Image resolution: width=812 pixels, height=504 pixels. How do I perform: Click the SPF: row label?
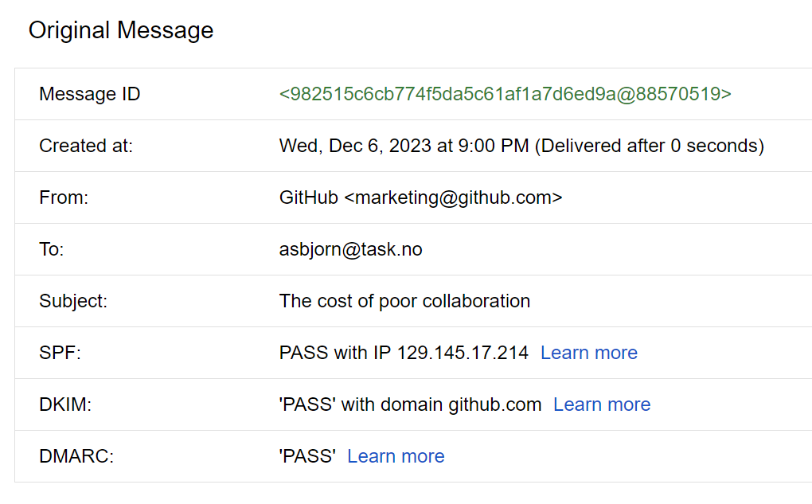[60, 353]
